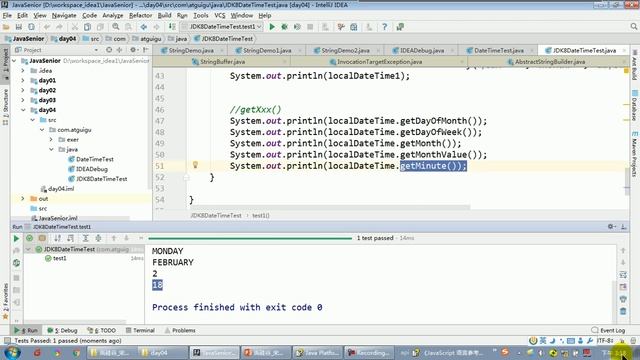Click day04 window in the taskbar
Screen dimensions: 640x360
163,353
